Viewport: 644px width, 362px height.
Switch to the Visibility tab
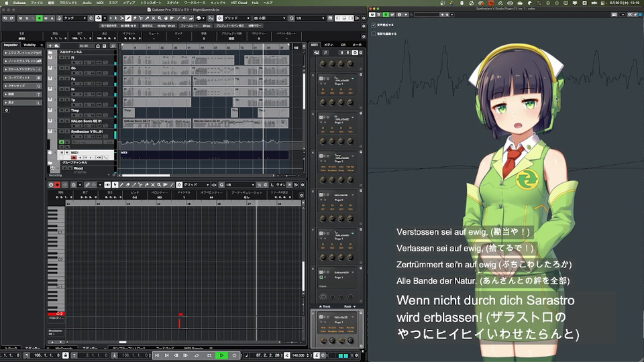coord(30,45)
